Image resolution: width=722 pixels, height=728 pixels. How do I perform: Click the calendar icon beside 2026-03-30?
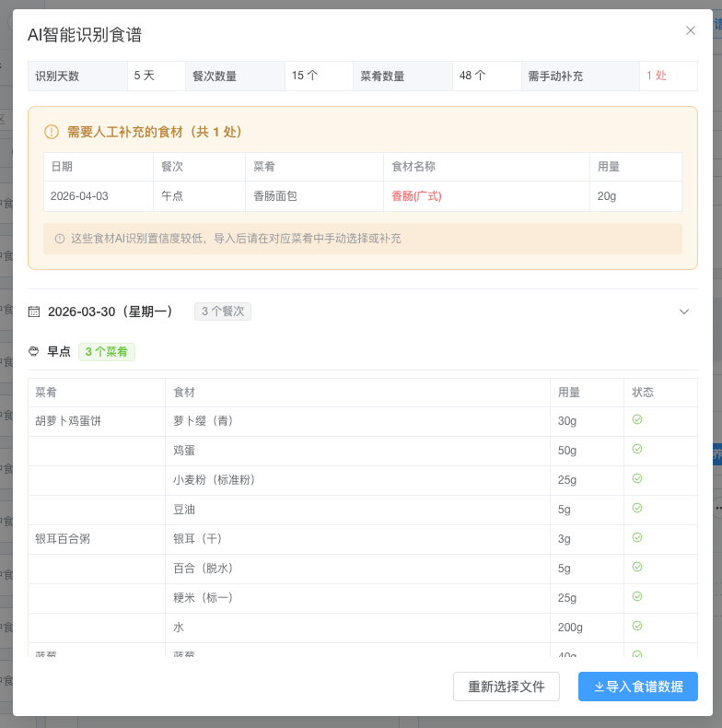[x=34, y=311]
